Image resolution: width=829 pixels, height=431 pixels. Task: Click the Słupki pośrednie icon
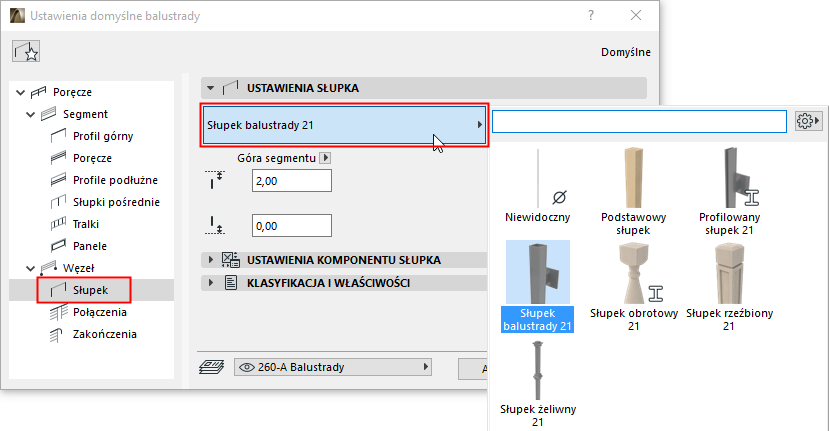[x=58, y=202]
